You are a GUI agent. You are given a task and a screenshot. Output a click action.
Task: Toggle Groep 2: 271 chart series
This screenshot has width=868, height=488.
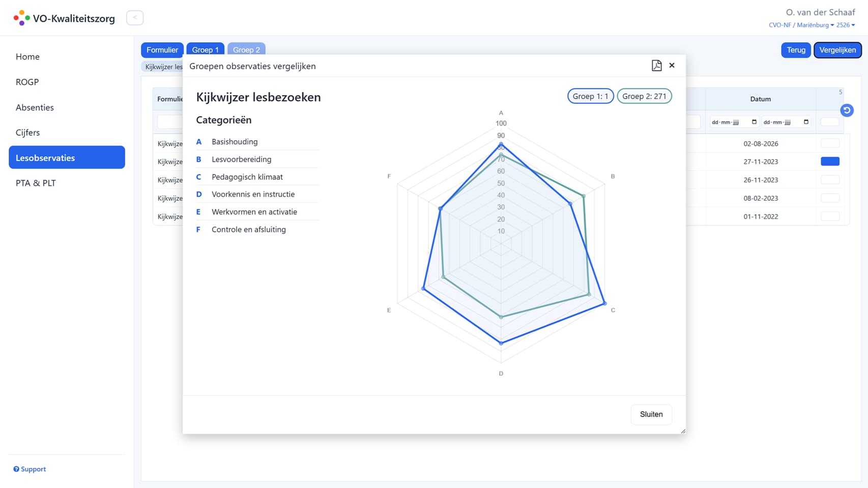[644, 96]
